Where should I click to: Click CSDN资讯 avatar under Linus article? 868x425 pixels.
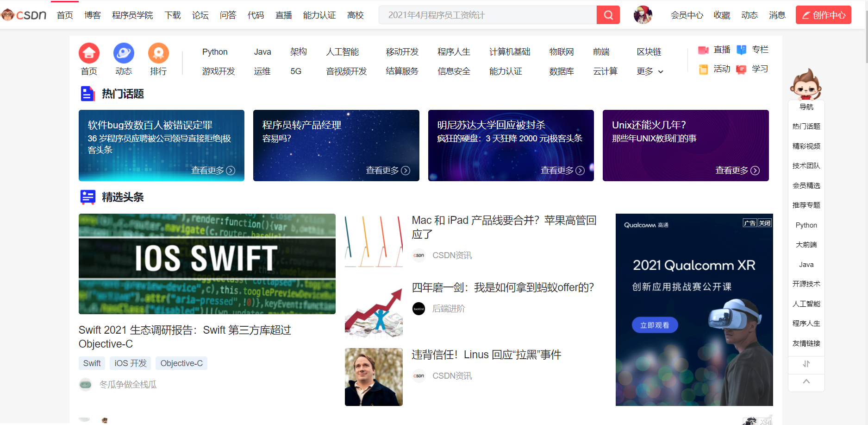point(419,376)
